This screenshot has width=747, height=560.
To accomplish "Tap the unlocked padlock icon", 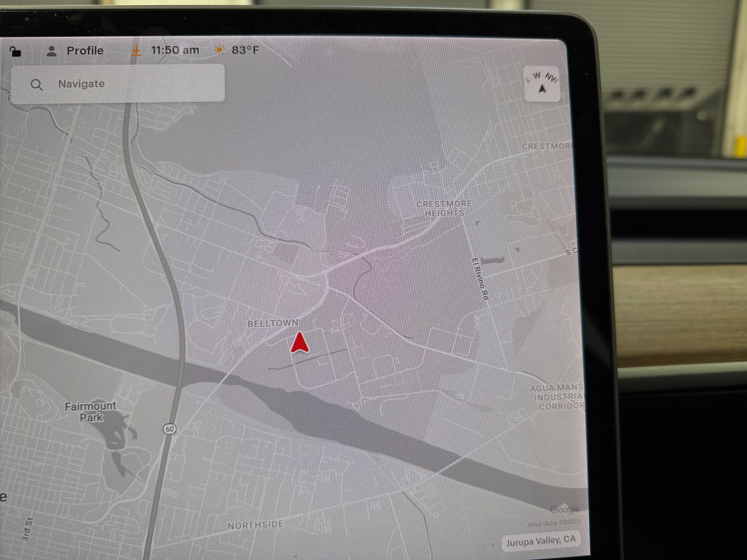I will click(x=15, y=52).
